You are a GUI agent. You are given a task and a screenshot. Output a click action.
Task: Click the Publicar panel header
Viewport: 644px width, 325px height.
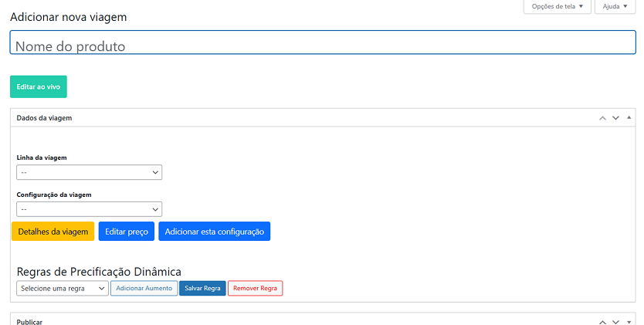(232, 321)
